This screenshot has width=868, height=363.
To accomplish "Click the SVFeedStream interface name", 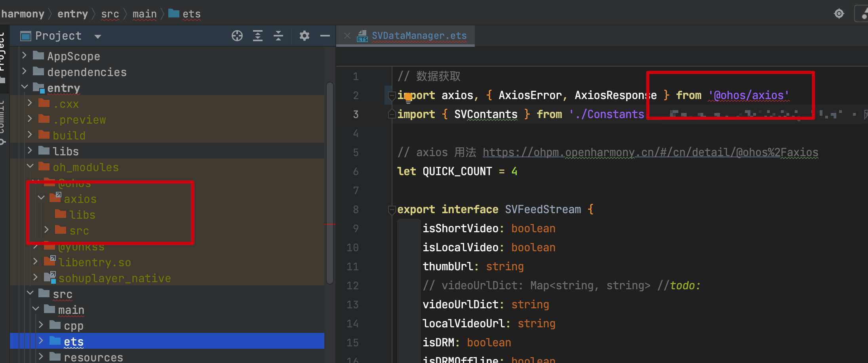I will pos(543,209).
